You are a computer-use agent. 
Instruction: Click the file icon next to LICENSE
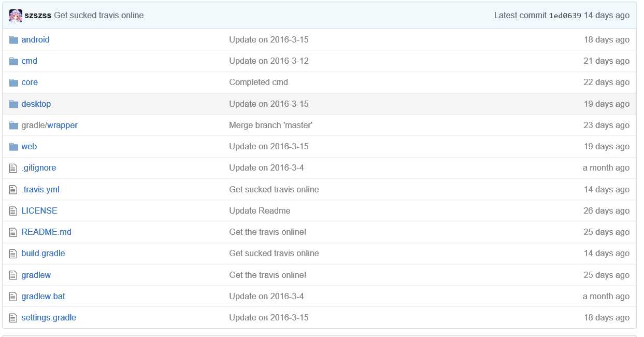[x=13, y=211]
